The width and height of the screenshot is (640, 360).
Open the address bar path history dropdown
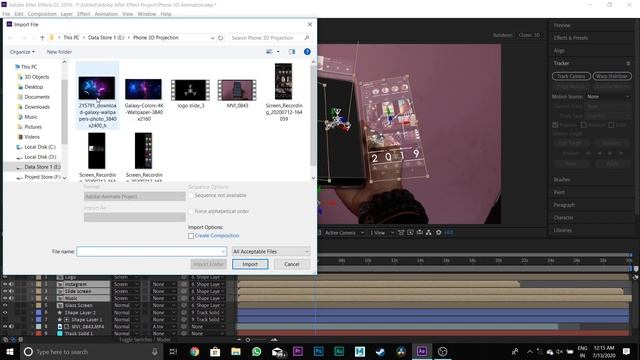(x=212, y=38)
